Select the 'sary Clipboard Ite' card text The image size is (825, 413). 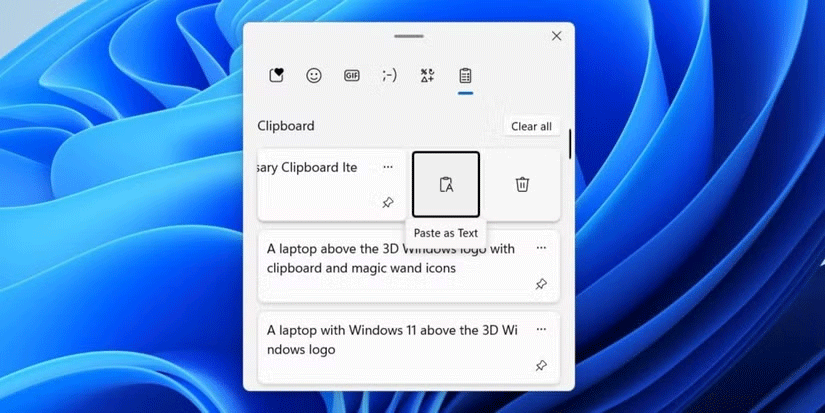pyautogui.click(x=307, y=167)
